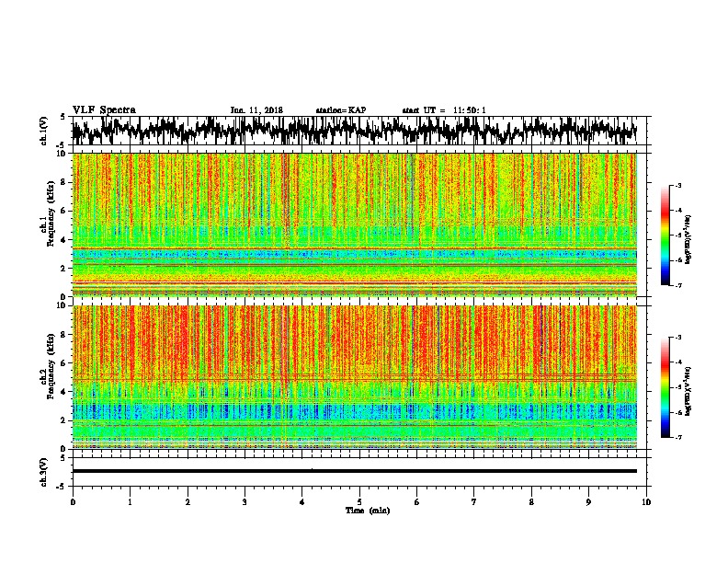Click time-axis tick label "2"
This screenshot has width=728, height=563.
[x=188, y=502]
